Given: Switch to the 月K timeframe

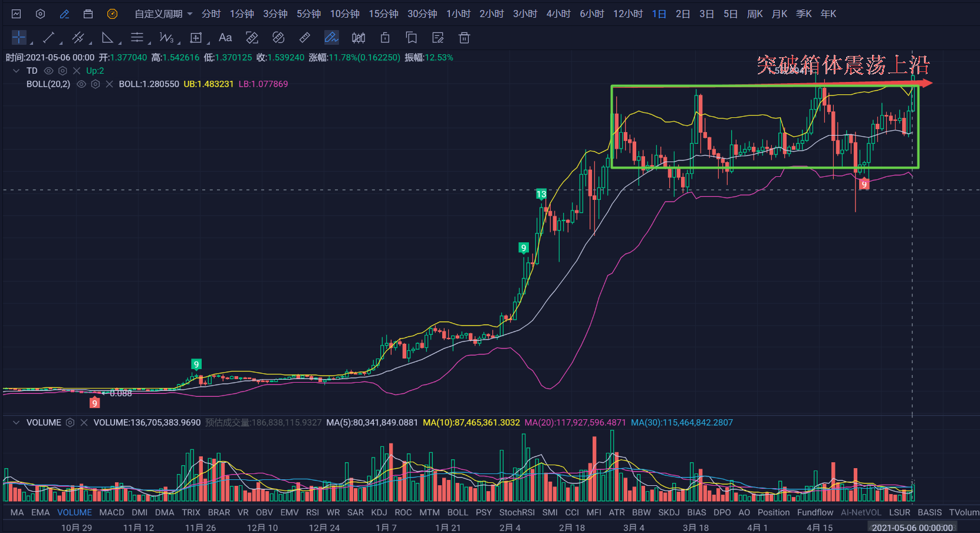Looking at the screenshot, I should 780,14.
